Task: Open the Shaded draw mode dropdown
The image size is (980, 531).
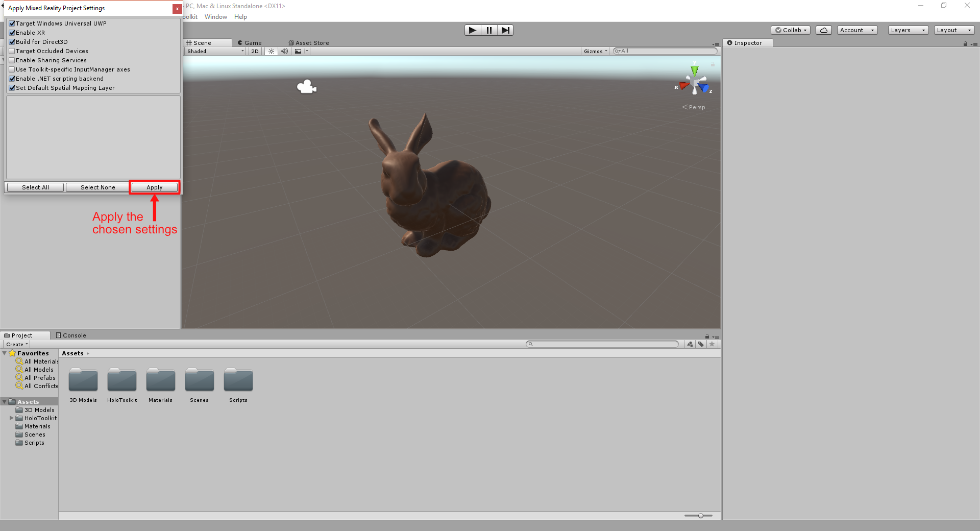Action: coord(215,51)
